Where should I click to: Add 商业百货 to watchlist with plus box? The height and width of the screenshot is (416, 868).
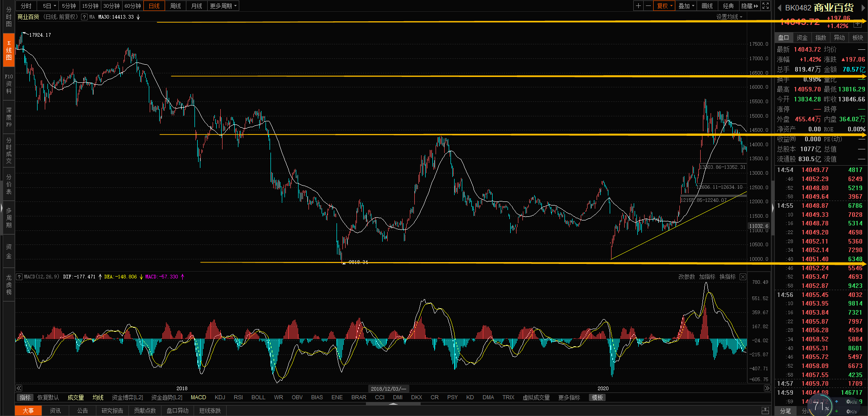(x=858, y=24)
